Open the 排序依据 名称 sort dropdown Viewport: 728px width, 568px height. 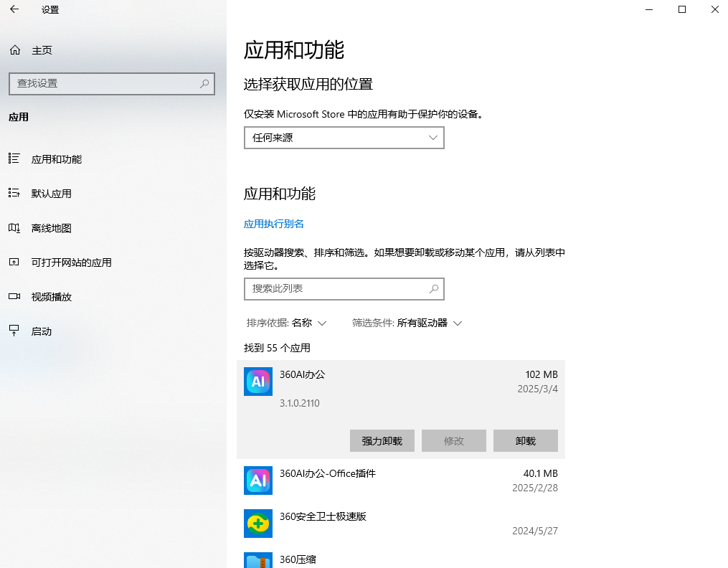(286, 323)
